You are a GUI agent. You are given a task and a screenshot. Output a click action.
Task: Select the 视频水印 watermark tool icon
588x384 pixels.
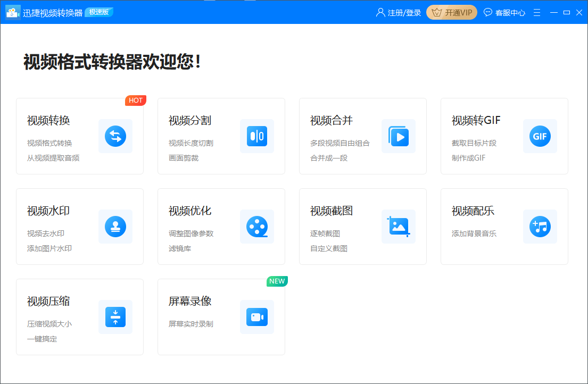coord(115,227)
